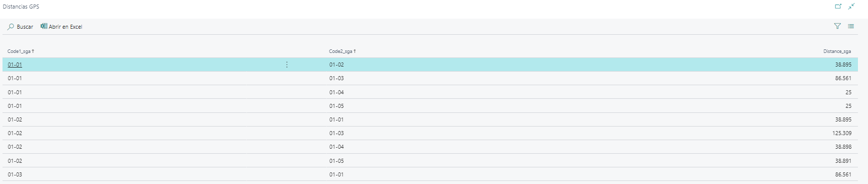Sort by the Code2_sga column header
868x184 pixels.
click(342, 51)
